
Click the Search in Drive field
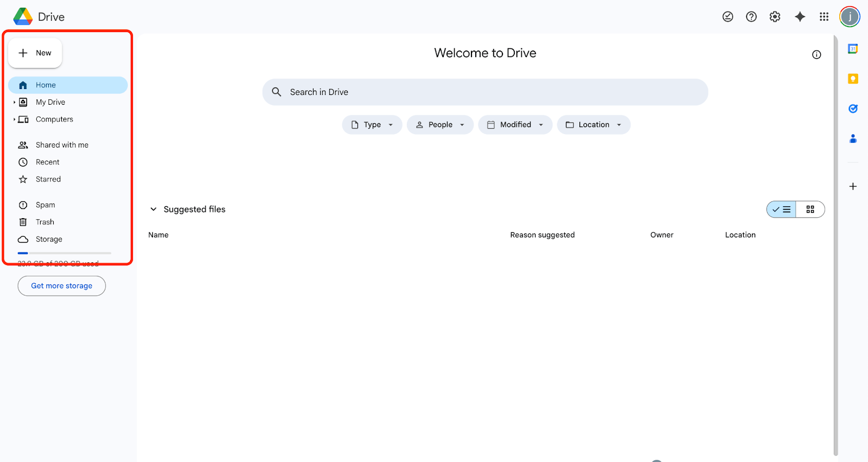(x=486, y=92)
